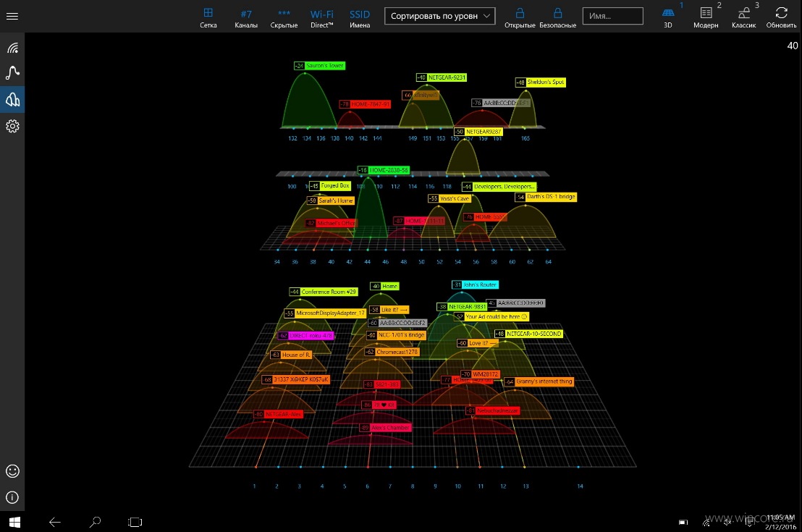Image resolution: width=802 pixels, height=532 pixels.
Task: Select the Sheldon's Spot network label
Action: click(x=541, y=82)
